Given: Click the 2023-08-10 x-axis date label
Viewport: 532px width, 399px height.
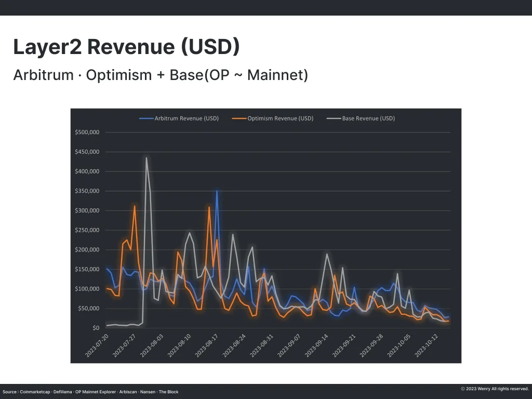Looking at the screenshot, I should click(179, 345).
